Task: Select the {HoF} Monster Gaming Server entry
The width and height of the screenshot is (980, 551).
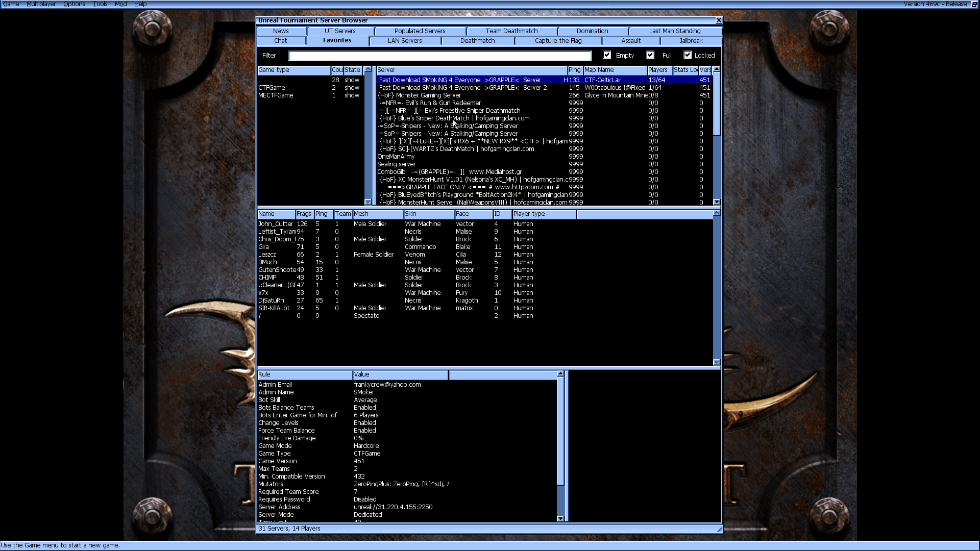Action: (544, 95)
